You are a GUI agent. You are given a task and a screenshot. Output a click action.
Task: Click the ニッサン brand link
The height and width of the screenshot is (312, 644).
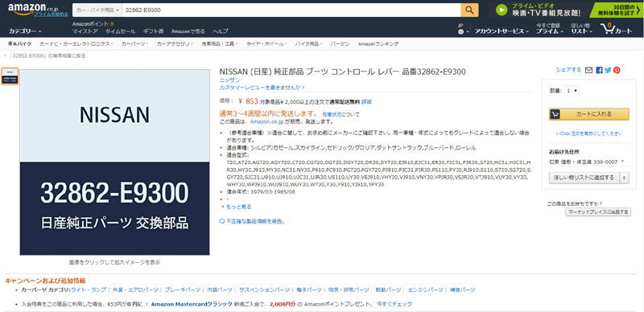click(230, 80)
